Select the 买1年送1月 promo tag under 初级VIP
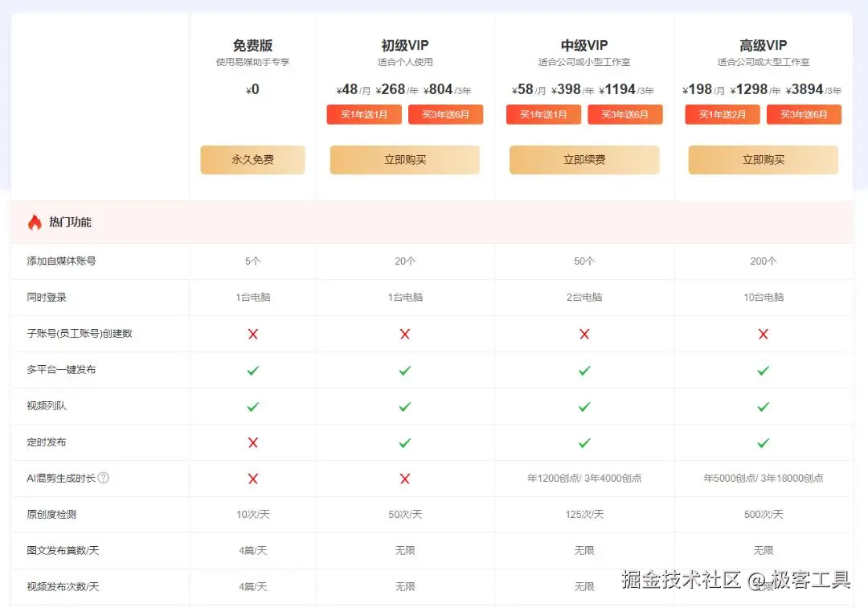 point(363,114)
